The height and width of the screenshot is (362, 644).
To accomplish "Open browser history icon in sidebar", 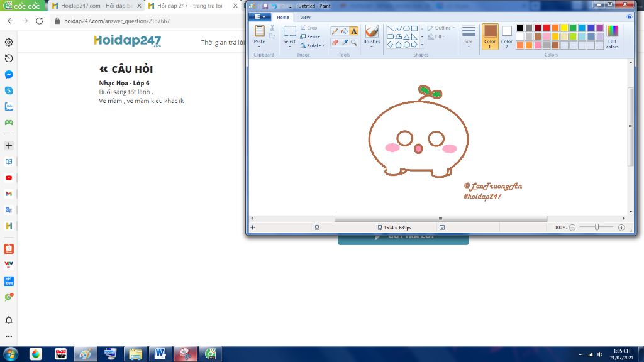I will (x=9, y=58).
